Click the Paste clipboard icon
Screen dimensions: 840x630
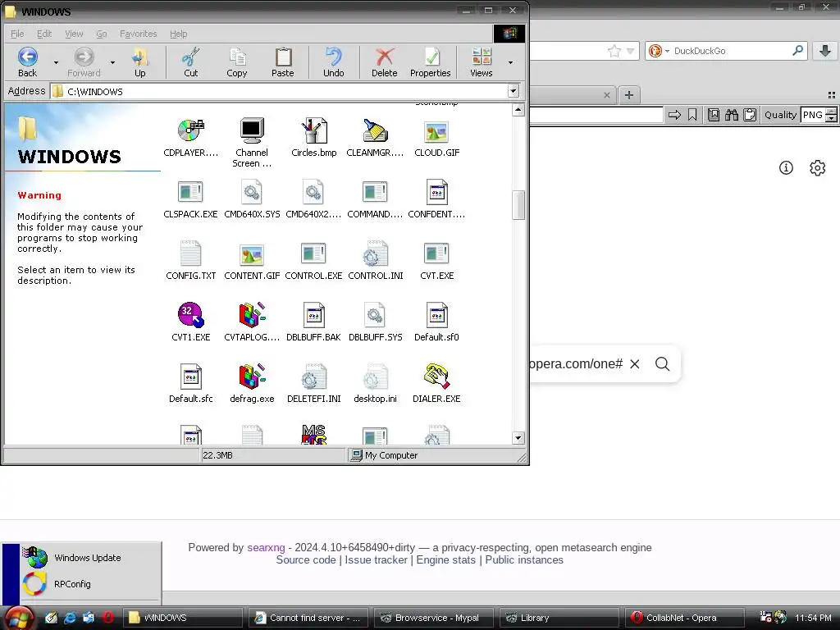pyautogui.click(x=283, y=62)
